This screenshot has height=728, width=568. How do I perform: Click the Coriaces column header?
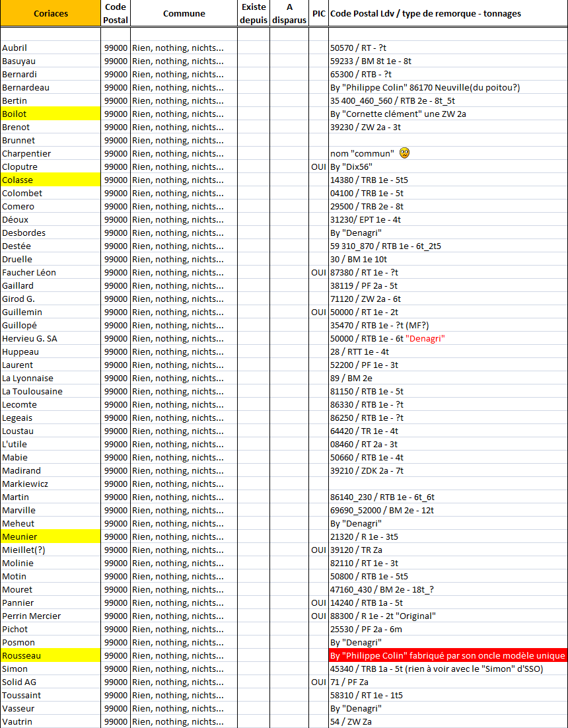[x=51, y=13]
